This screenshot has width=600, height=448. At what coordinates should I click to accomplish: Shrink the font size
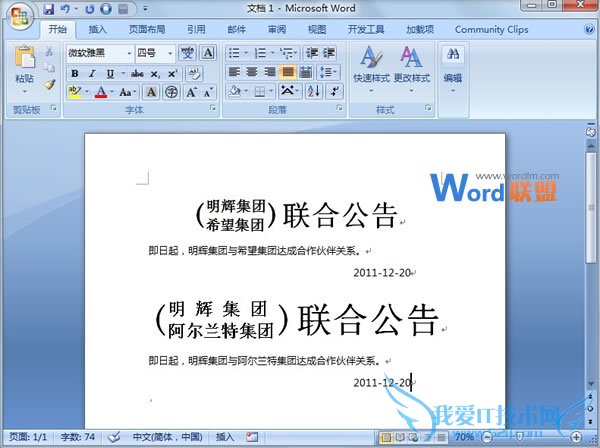pos(208,92)
